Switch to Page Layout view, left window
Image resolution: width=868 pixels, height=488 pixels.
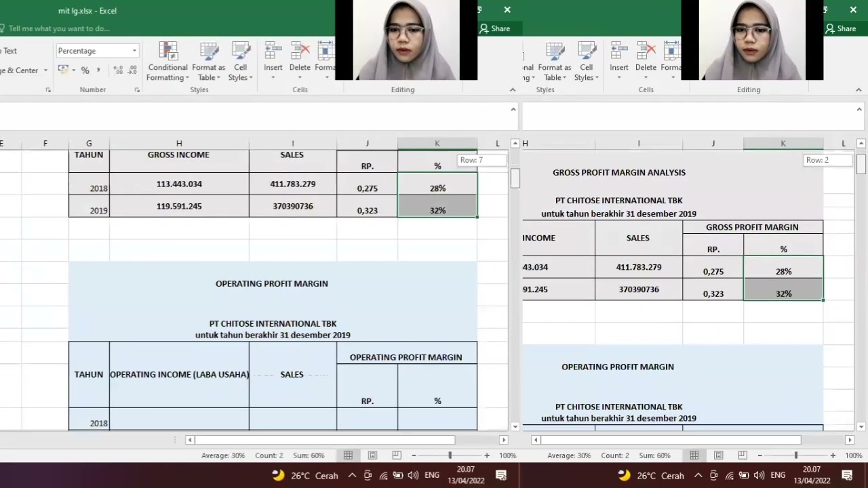point(372,455)
